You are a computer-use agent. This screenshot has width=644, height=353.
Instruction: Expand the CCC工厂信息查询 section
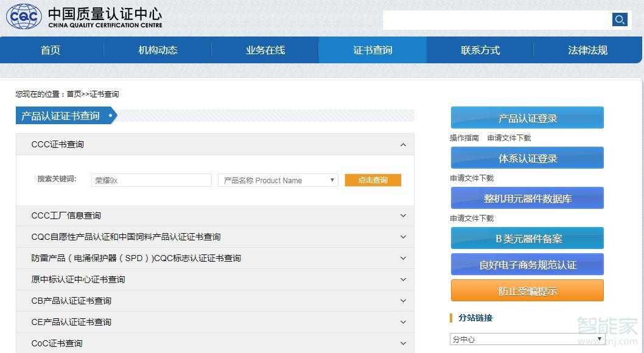[402, 216]
